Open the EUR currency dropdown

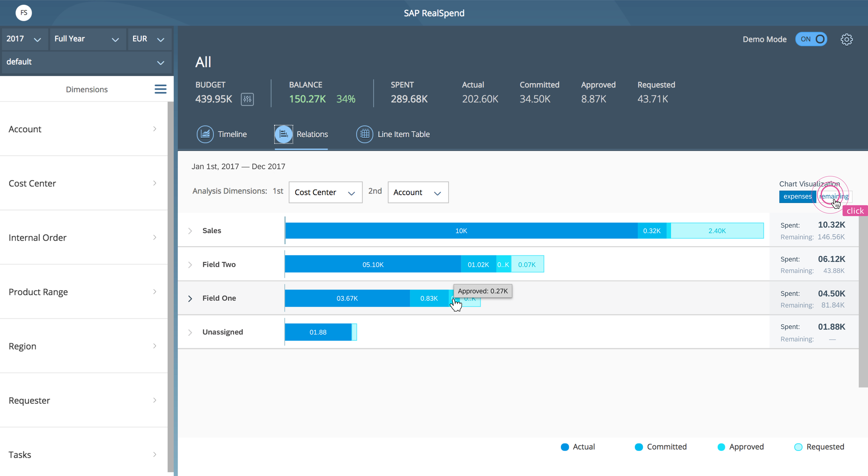(x=149, y=39)
